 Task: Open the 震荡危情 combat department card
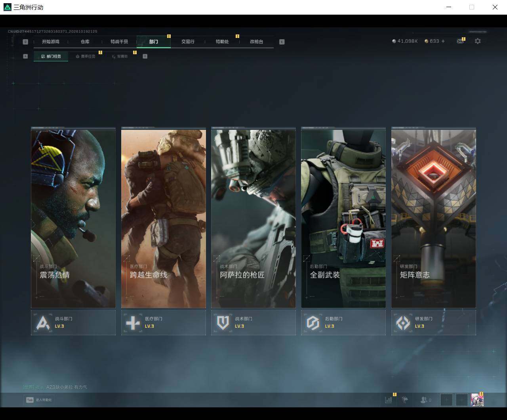[x=73, y=217]
